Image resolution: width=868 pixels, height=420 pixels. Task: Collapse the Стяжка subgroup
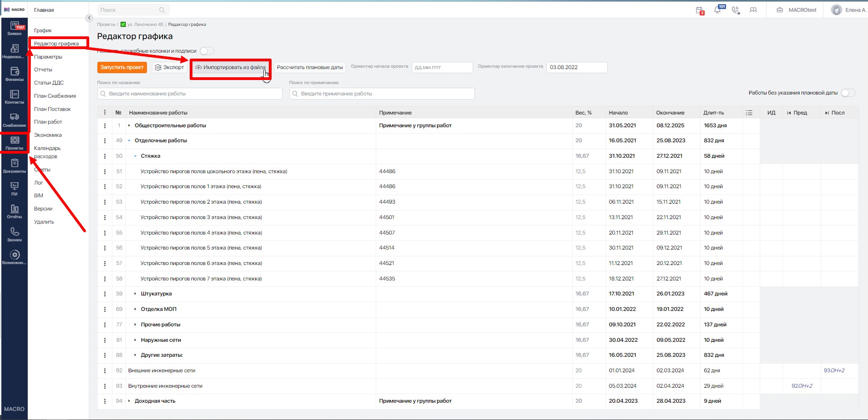click(135, 156)
